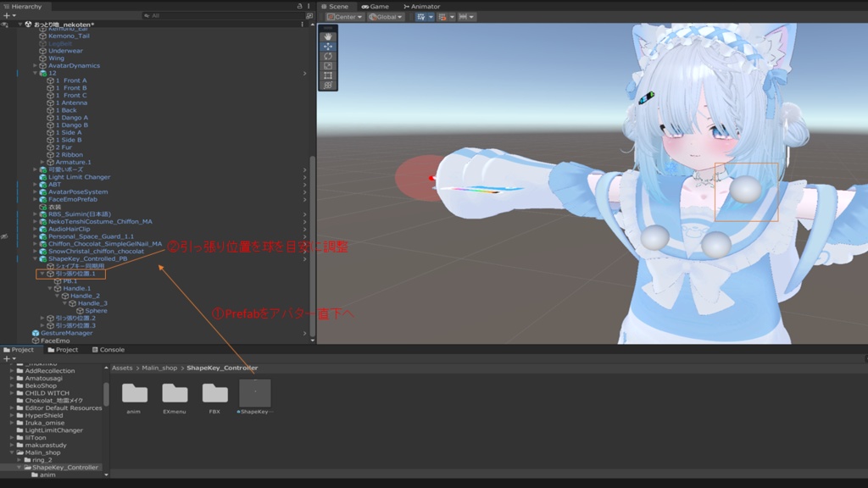This screenshot has height=488, width=868.
Task: Click the Project folder tree scrollbar
Action: pyautogui.click(x=106, y=394)
